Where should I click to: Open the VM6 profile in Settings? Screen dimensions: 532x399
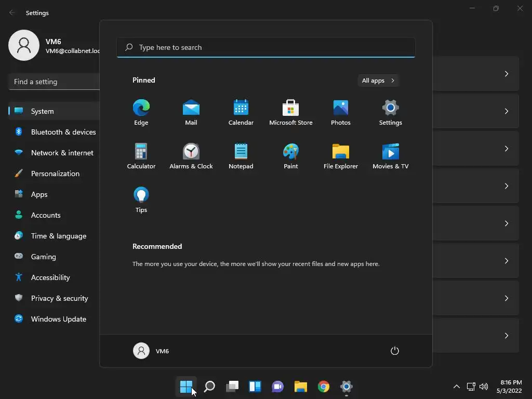(54, 46)
